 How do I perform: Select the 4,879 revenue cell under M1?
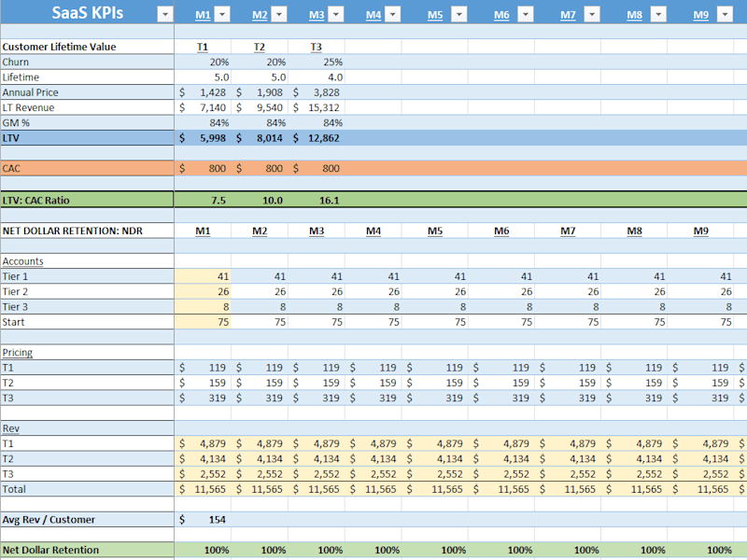point(203,443)
